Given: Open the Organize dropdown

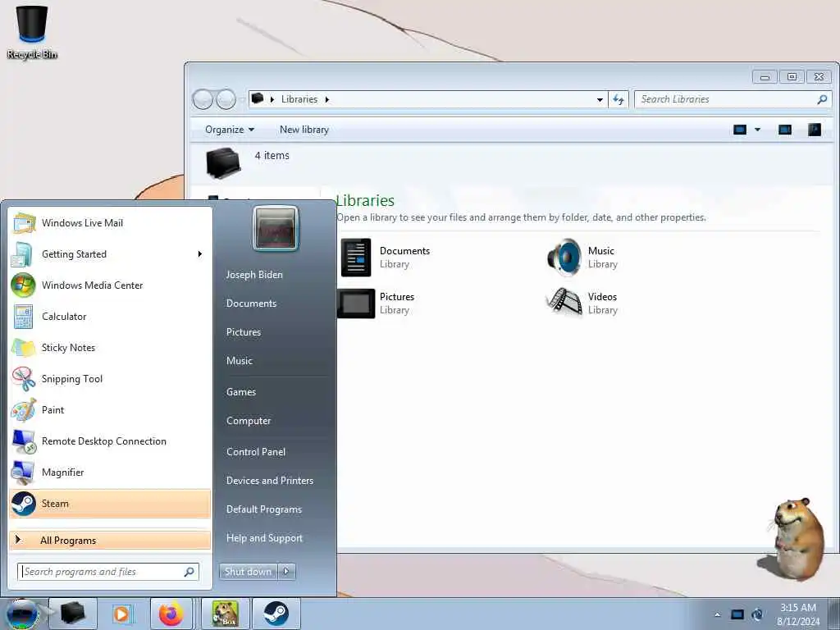Looking at the screenshot, I should tap(230, 130).
